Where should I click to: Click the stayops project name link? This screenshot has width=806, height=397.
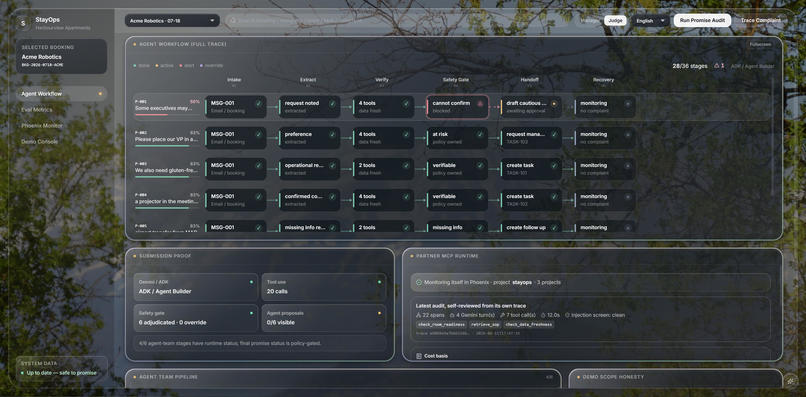(521, 282)
